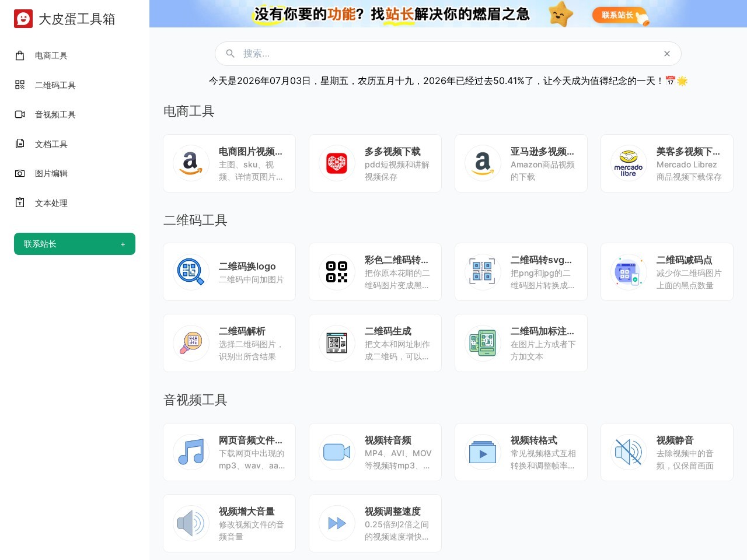Click the photo icon beside 图片编辑

point(20,173)
